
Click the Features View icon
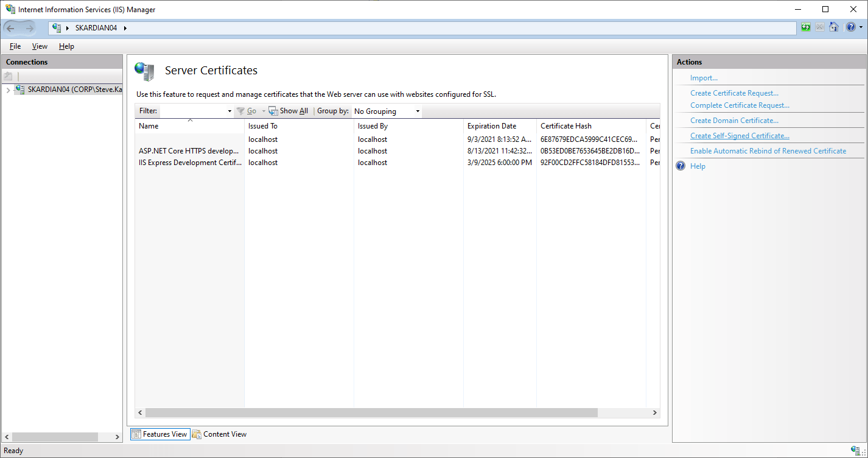click(x=136, y=434)
